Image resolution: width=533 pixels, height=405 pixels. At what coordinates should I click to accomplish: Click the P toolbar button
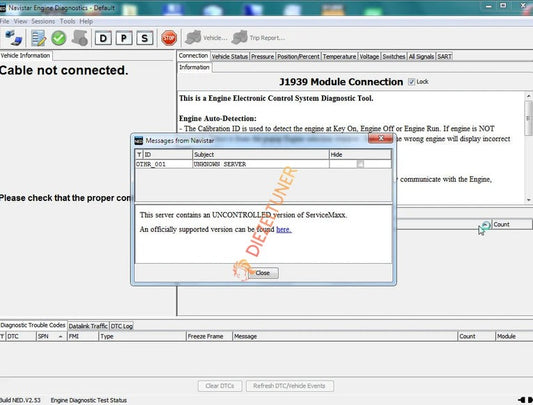click(x=124, y=38)
